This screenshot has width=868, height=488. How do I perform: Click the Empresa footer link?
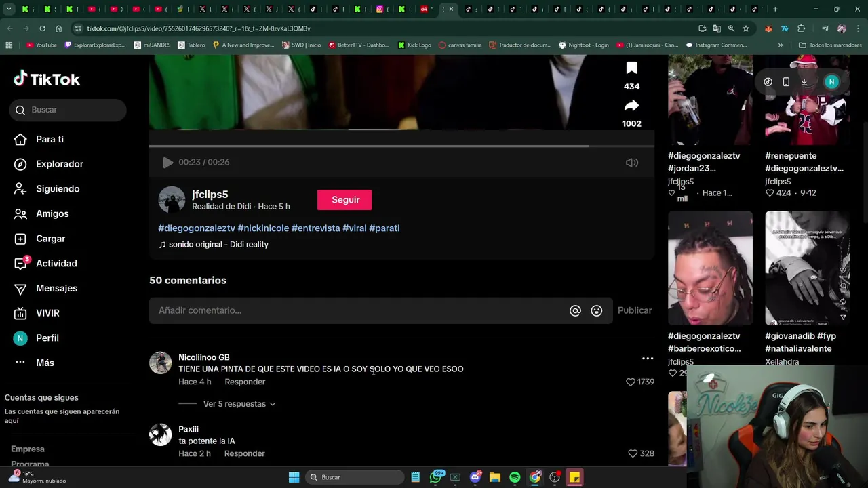[x=28, y=449]
